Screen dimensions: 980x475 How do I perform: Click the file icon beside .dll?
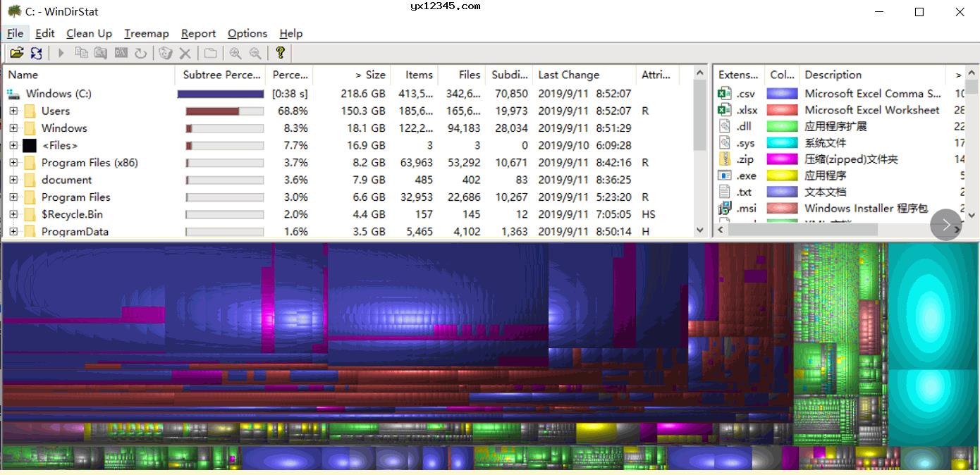point(724,126)
